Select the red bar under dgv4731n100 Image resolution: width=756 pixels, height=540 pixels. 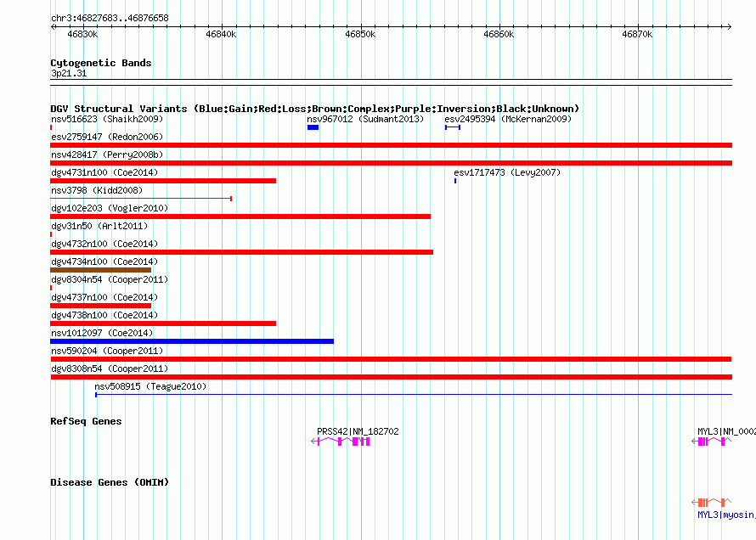pos(163,181)
